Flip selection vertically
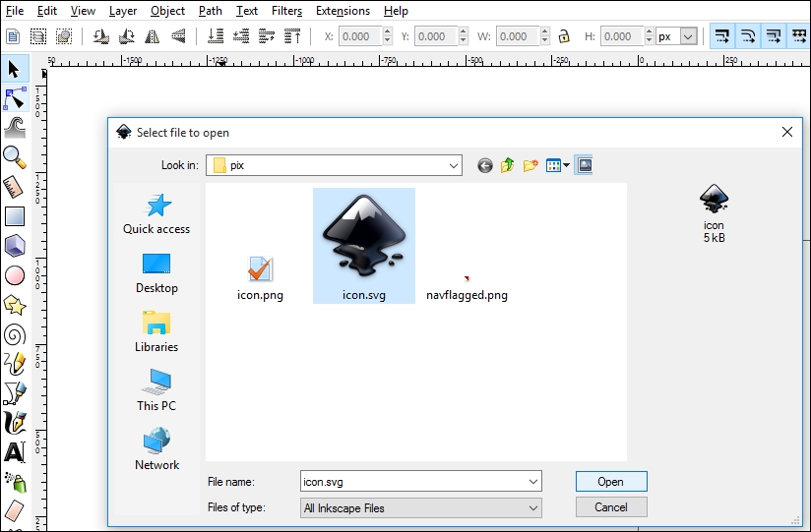 click(x=178, y=36)
